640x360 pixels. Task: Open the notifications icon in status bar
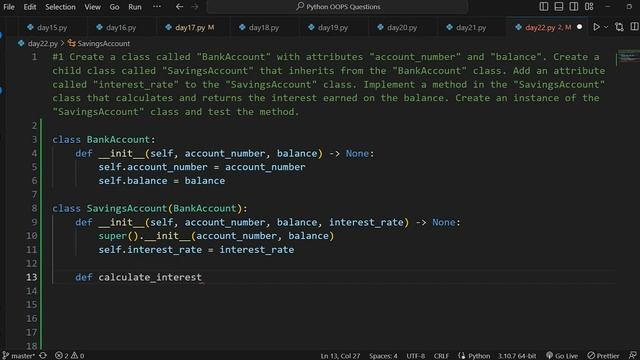click(633, 356)
